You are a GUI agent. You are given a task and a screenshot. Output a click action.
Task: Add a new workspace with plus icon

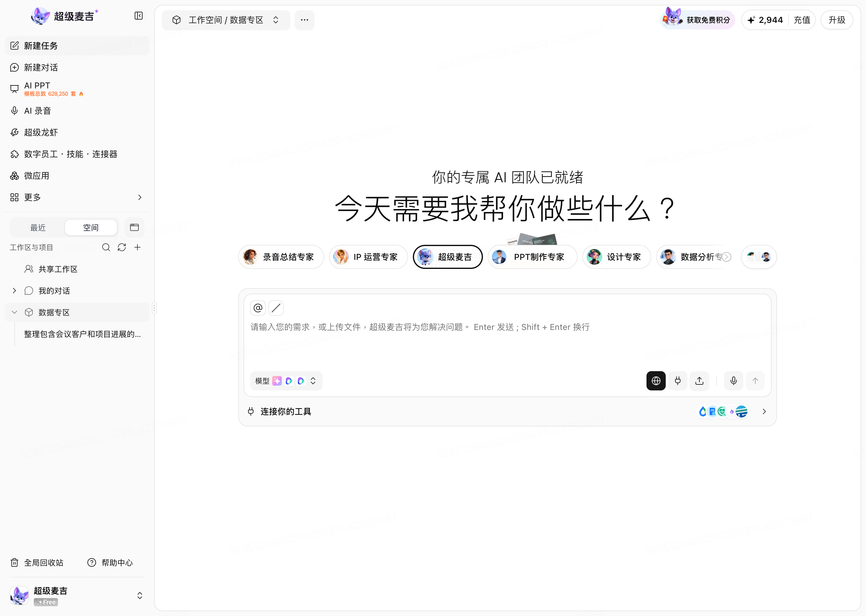[137, 247]
